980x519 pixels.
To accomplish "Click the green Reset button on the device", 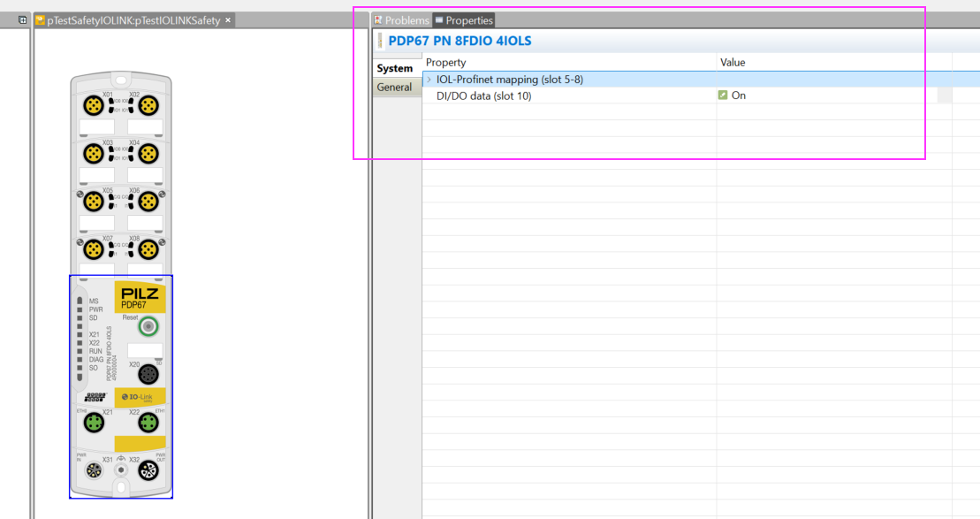I will pyautogui.click(x=148, y=326).
